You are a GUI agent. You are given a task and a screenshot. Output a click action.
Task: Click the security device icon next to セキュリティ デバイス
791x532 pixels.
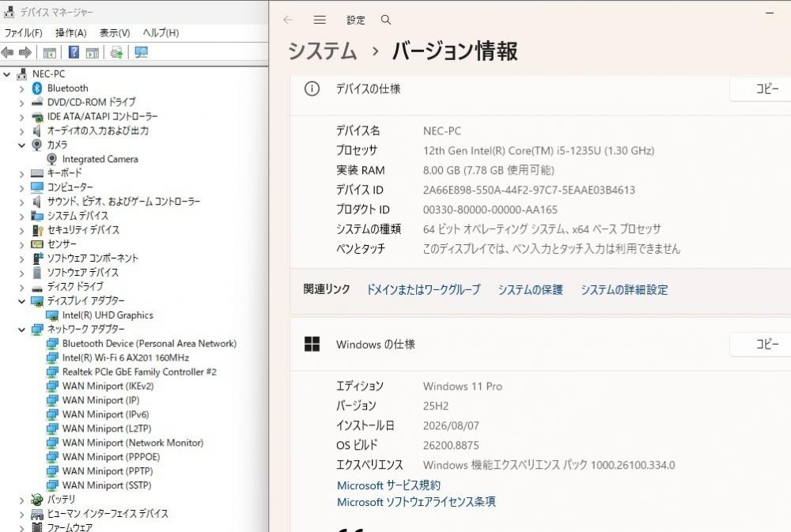[x=37, y=230]
